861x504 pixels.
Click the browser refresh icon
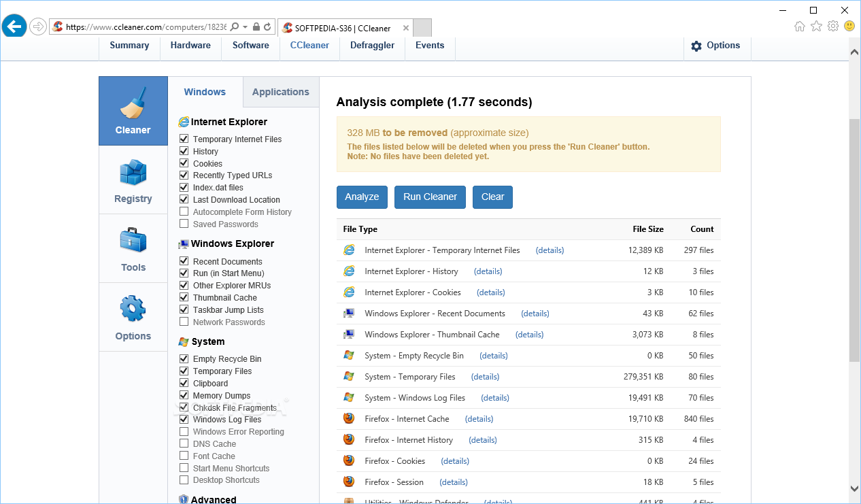[x=267, y=27]
